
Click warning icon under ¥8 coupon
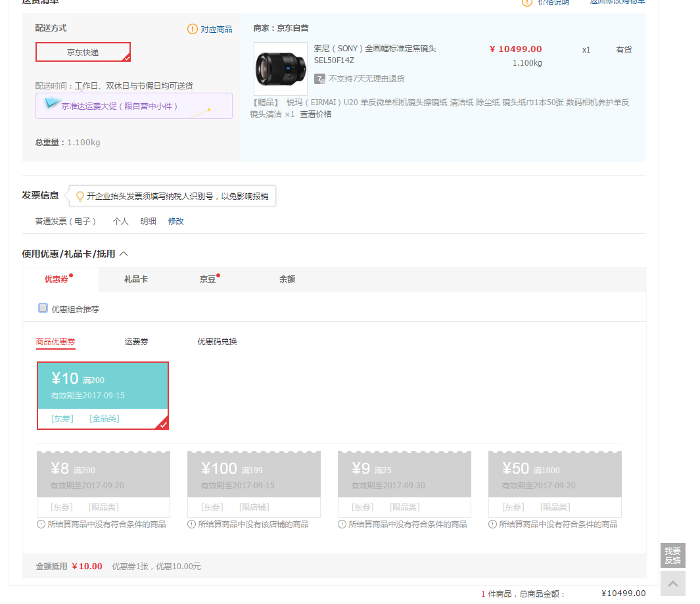click(41, 524)
